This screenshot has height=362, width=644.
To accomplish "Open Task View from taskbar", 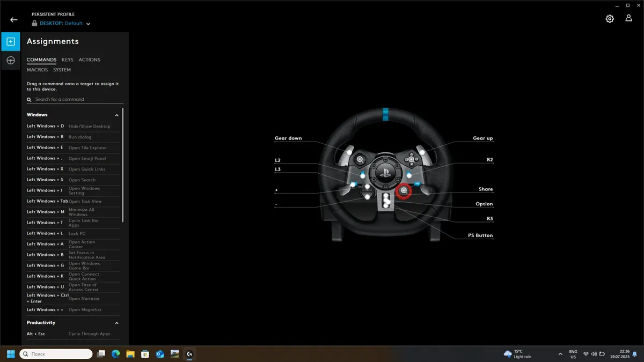I will pyautogui.click(x=101, y=354).
